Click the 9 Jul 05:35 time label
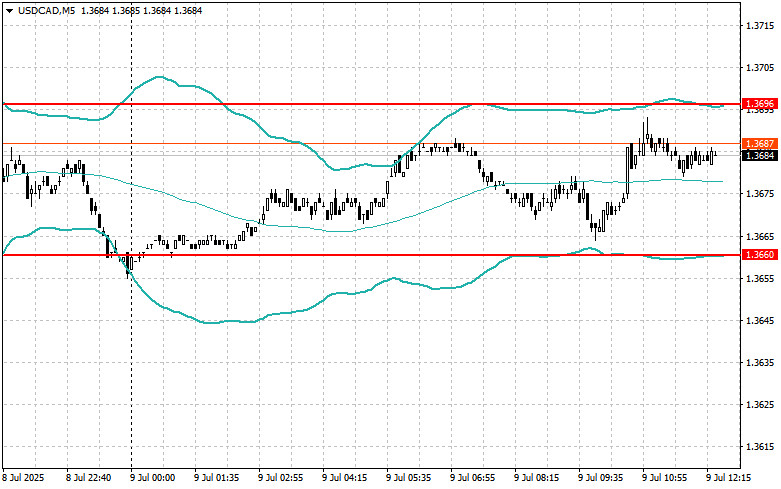Image resolution: width=781 pixels, height=489 pixels. tap(409, 478)
